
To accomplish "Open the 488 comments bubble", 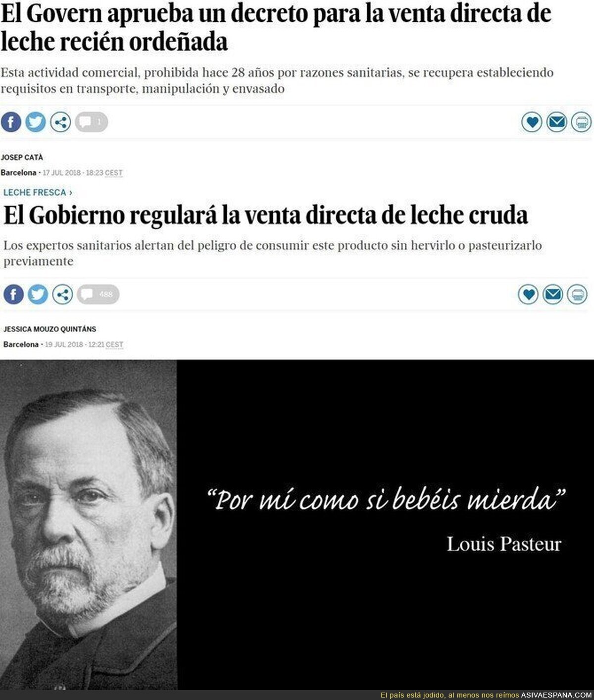I will point(98,294).
